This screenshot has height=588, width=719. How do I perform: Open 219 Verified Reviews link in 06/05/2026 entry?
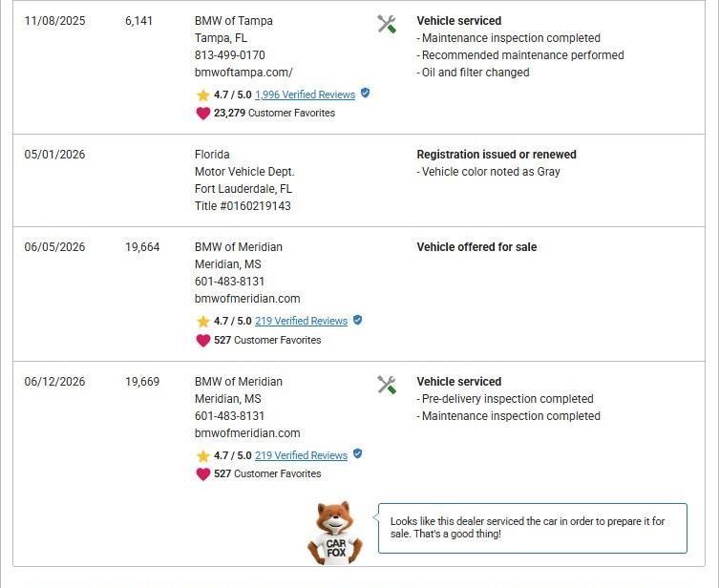(302, 321)
